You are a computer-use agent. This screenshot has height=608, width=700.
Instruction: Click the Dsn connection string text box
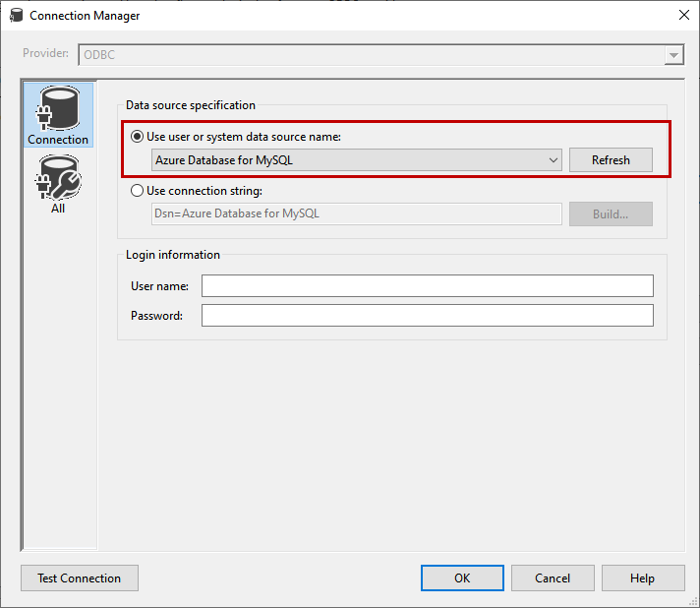click(357, 214)
